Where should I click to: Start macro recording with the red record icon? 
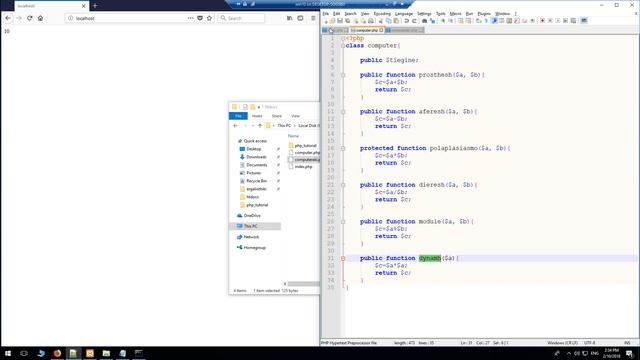(542, 21)
